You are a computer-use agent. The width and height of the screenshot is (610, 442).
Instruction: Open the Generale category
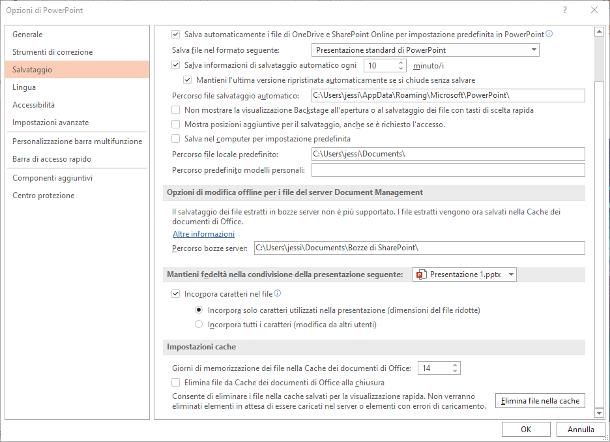click(x=77, y=34)
